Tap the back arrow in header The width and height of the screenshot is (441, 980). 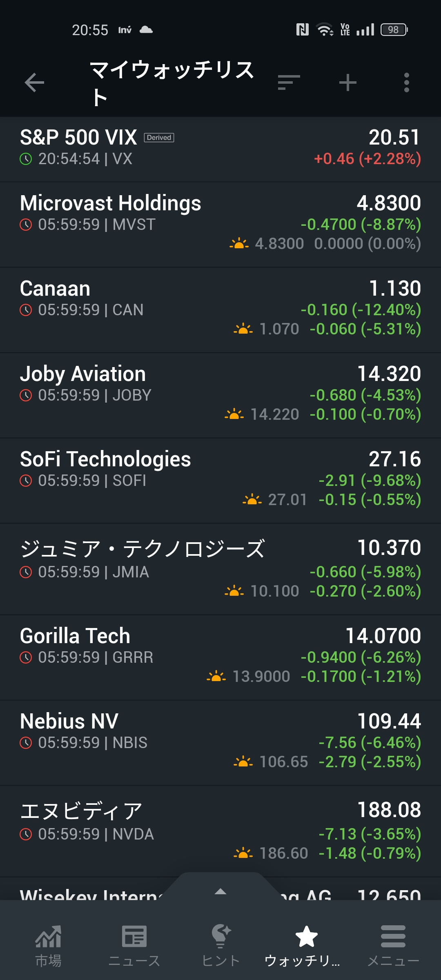point(34,83)
